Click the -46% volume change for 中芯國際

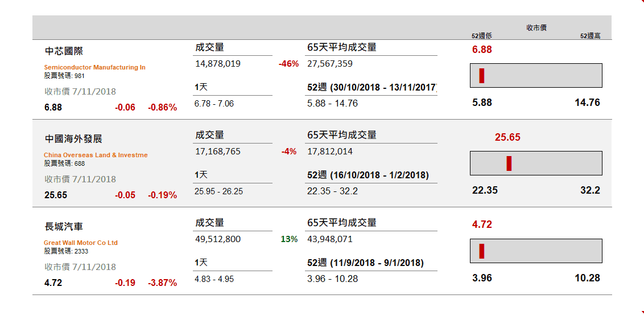point(288,64)
